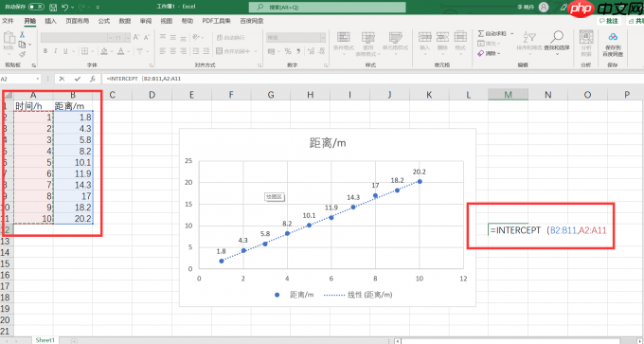Viewport: 644px width, 344px height.
Task: Click 自动求和 (AutoSum) sigma button
Action: point(492,34)
